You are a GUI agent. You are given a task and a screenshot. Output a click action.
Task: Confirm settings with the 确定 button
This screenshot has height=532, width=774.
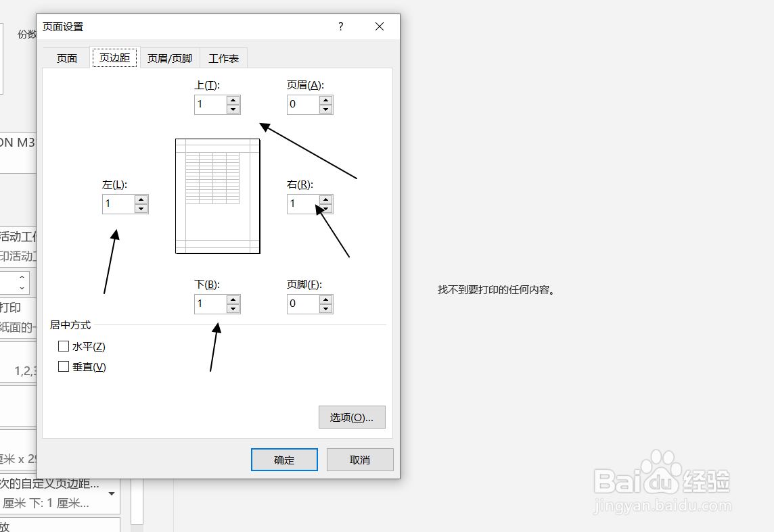click(x=284, y=460)
